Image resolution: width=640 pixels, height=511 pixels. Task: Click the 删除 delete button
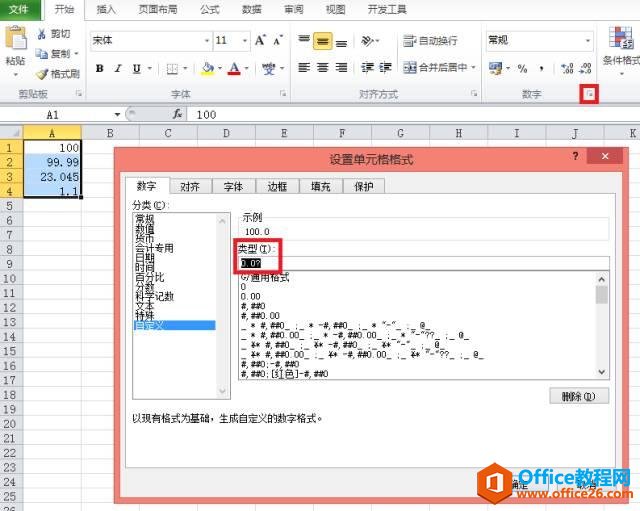click(x=579, y=396)
